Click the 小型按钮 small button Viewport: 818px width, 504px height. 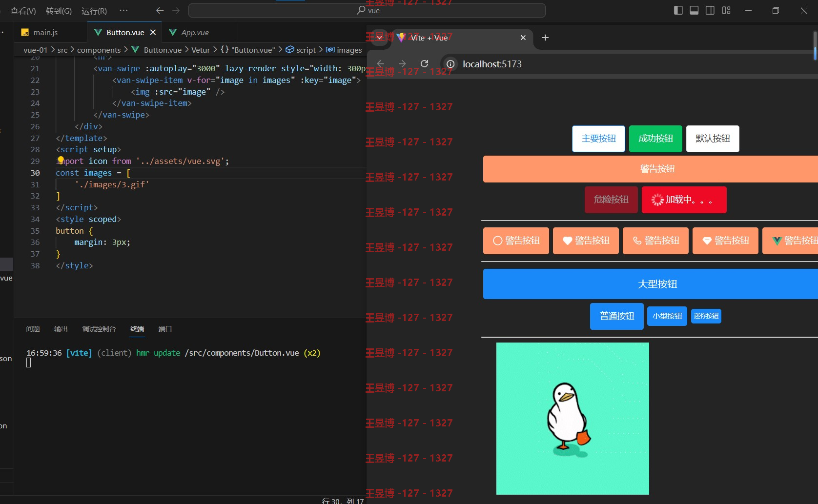point(667,316)
